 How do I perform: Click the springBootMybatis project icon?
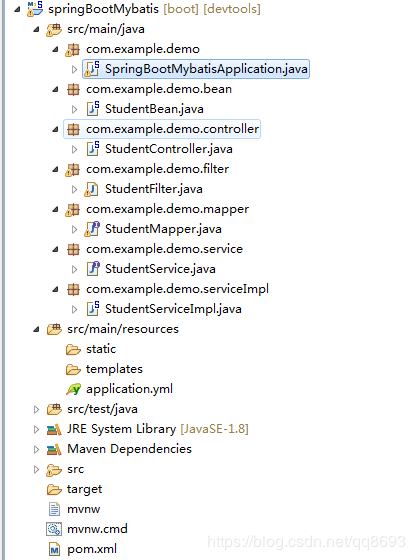point(35,9)
